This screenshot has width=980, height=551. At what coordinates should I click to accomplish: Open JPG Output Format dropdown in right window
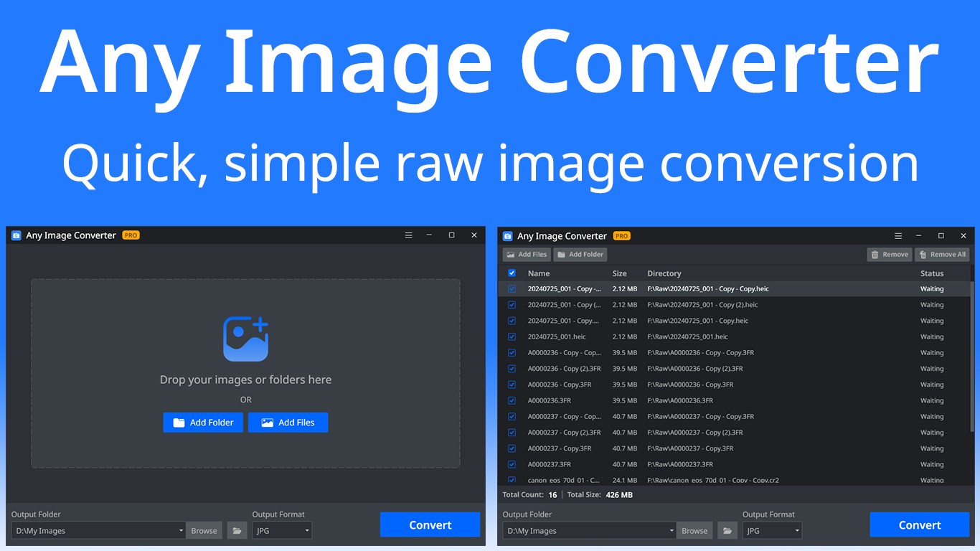point(772,531)
